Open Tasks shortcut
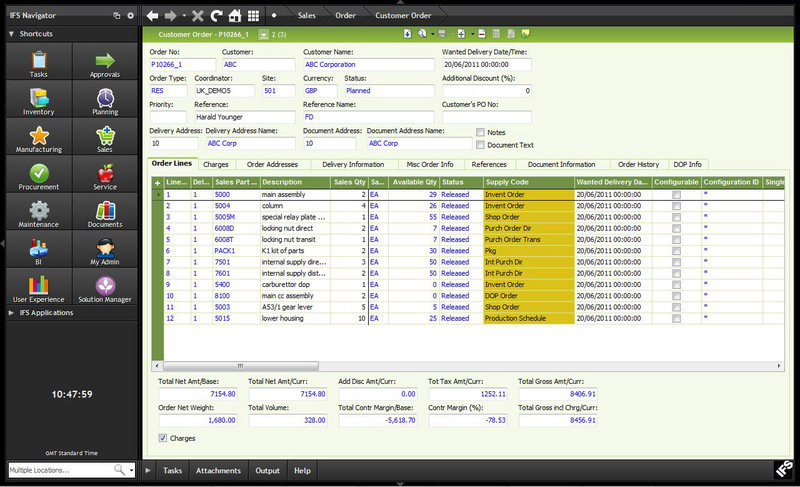 click(39, 61)
